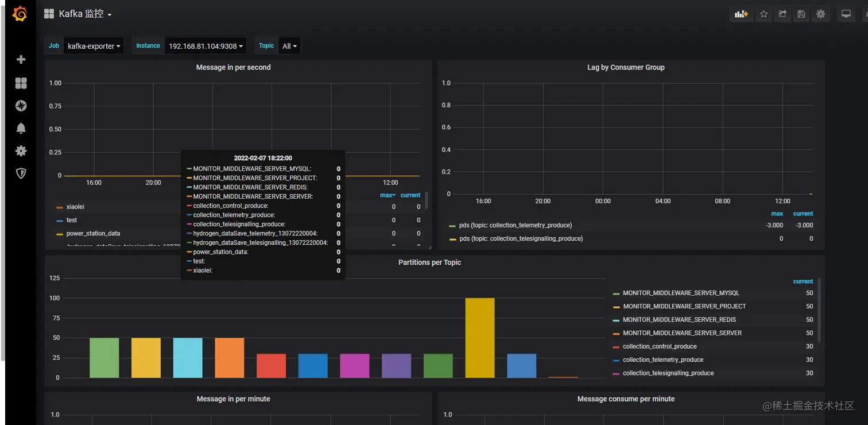Click the Save dashboard icon
The width and height of the screenshot is (868, 425).
click(801, 14)
